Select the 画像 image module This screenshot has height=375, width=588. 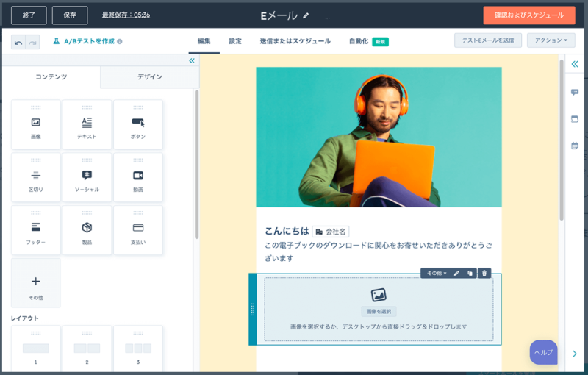tap(35, 124)
